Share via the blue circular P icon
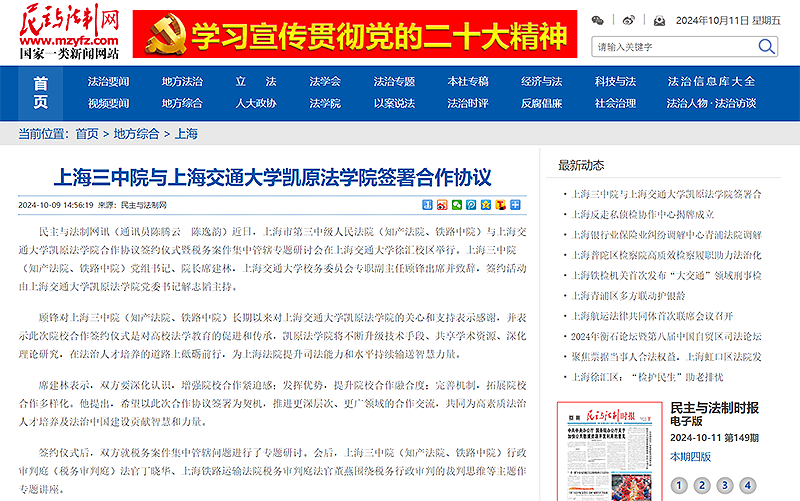800x501 pixels. point(471,205)
